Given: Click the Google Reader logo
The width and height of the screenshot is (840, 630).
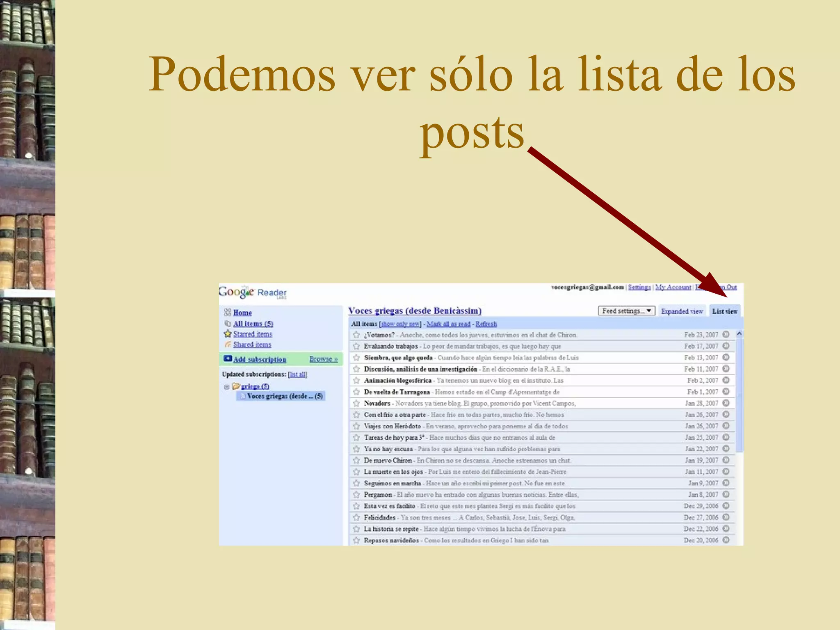Looking at the screenshot, I should [x=253, y=292].
